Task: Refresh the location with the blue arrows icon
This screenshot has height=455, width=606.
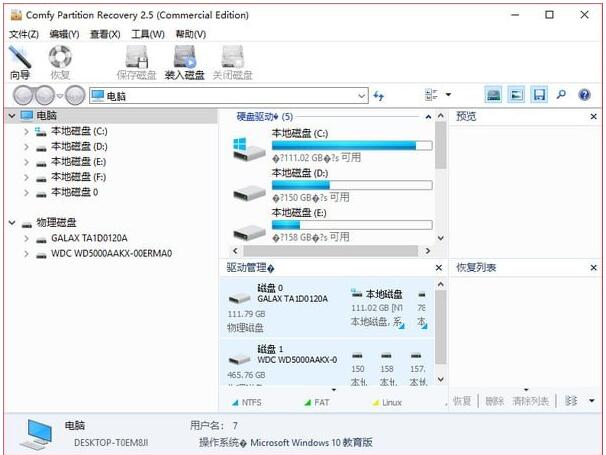Action: [x=379, y=95]
